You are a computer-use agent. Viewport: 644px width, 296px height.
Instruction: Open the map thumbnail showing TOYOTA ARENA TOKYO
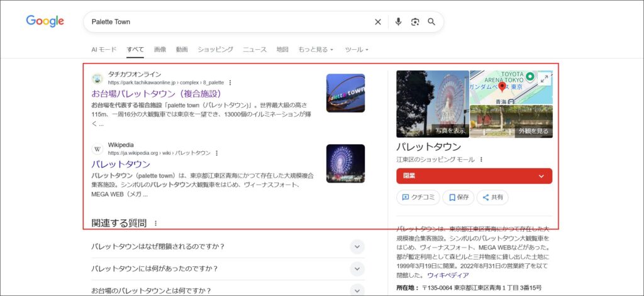[x=511, y=87]
